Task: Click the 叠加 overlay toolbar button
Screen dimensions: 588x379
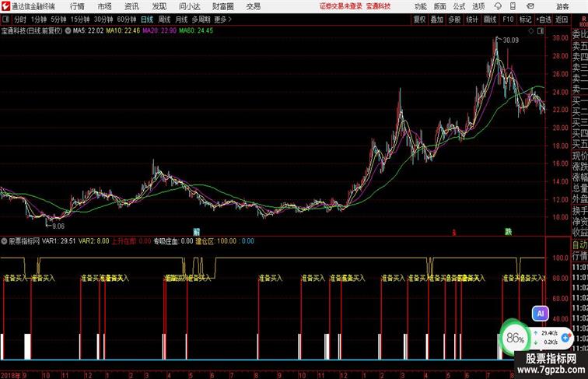Action: click(437, 19)
